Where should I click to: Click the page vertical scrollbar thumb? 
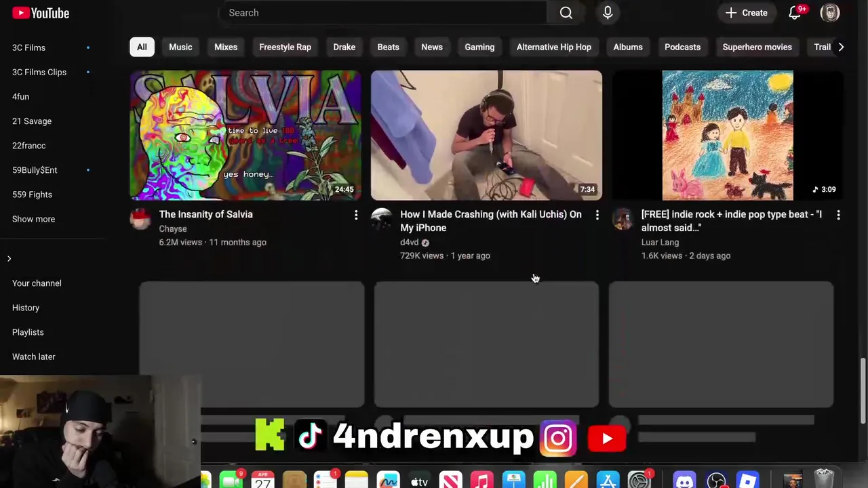(863, 390)
